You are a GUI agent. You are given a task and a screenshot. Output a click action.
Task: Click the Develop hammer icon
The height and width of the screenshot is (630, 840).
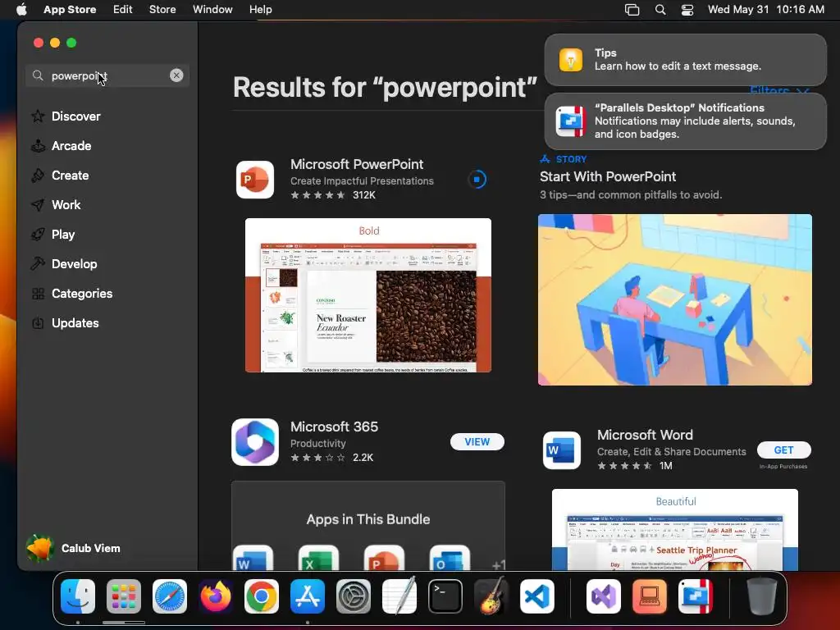[38, 263]
